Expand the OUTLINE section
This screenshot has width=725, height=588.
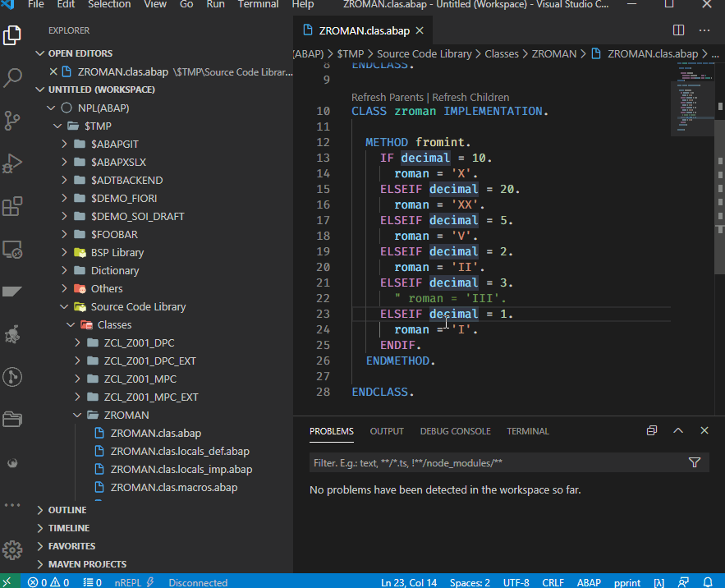click(69, 510)
